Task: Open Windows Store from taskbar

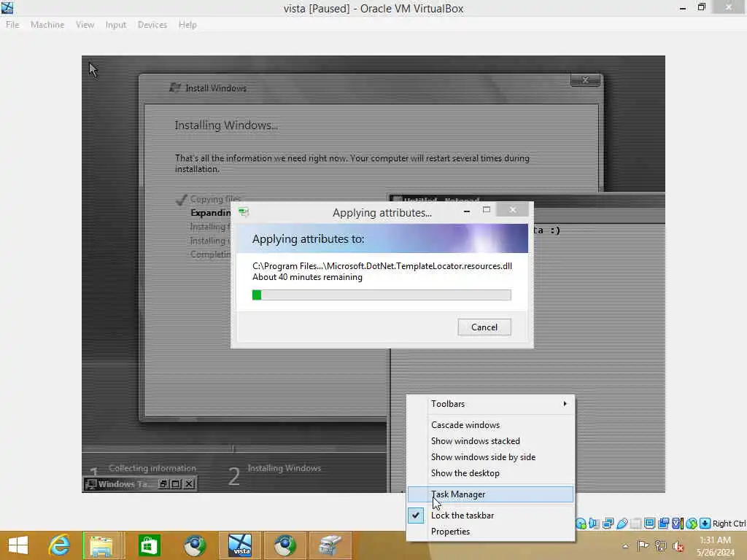Action: 149,545
